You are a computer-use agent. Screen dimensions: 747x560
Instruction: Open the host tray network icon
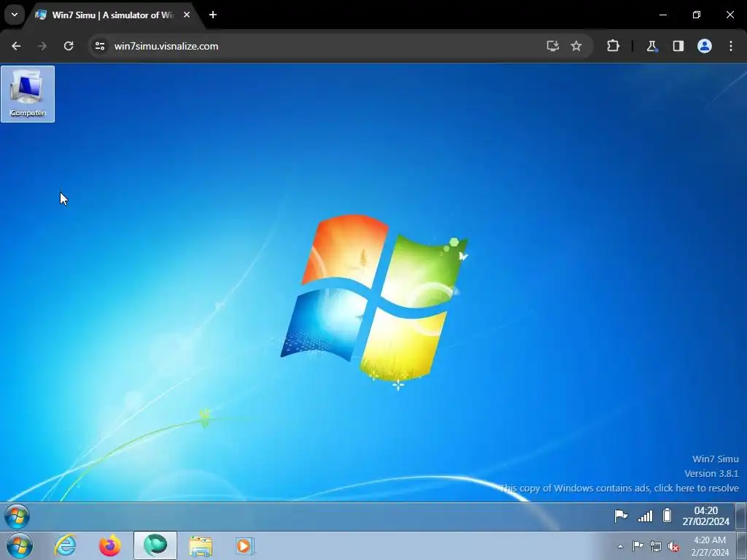[656, 547]
